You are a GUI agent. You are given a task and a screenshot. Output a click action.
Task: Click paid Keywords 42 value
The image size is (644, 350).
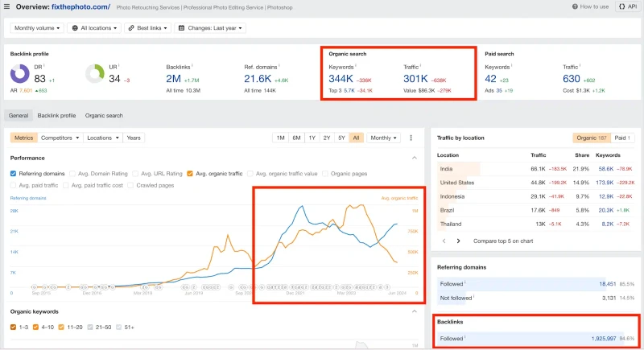[490, 79]
